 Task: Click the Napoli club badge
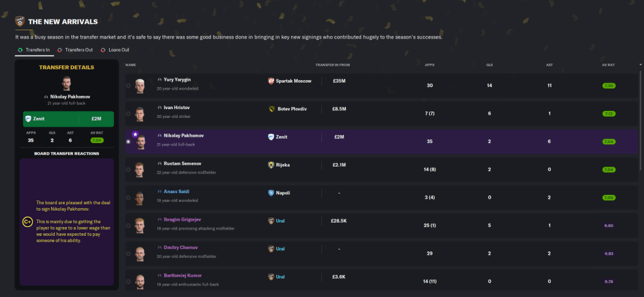click(271, 192)
